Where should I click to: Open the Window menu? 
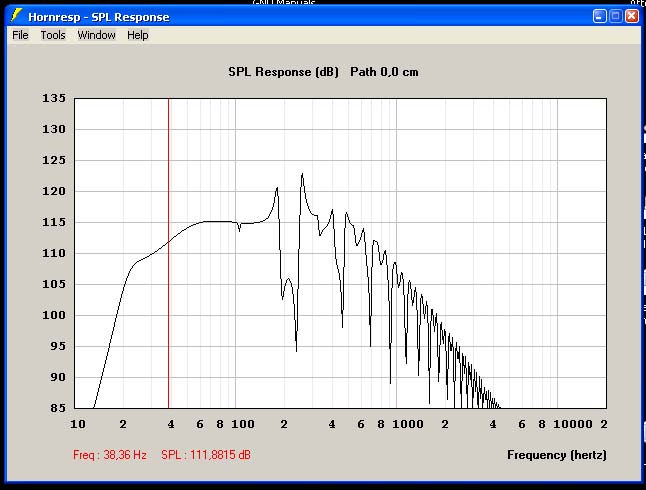pyautogui.click(x=96, y=35)
